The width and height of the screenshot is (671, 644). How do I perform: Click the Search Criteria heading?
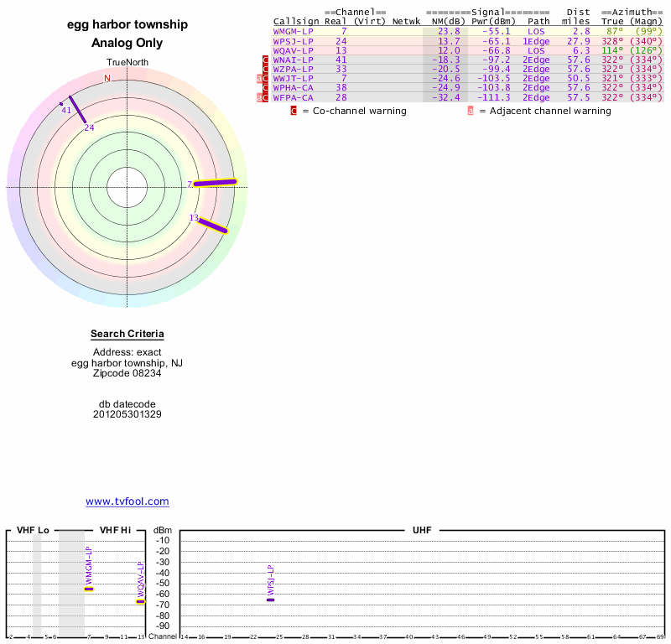point(127,335)
